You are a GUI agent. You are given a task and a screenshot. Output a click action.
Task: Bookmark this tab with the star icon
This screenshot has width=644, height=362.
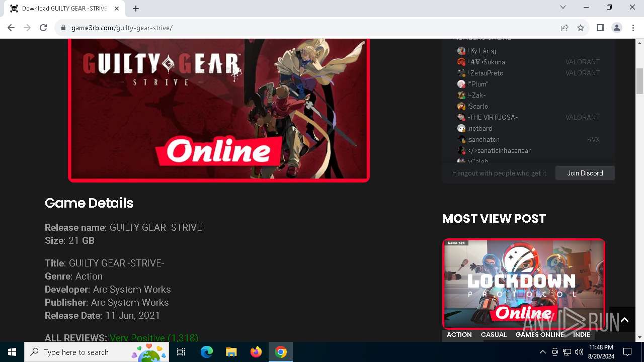(x=581, y=28)
